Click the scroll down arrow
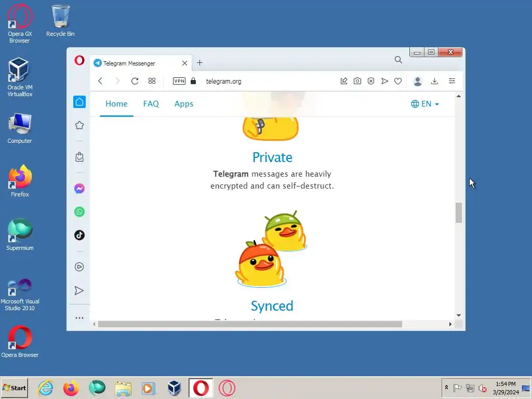The height and width of the screenshot is (399, 532). 459,315
